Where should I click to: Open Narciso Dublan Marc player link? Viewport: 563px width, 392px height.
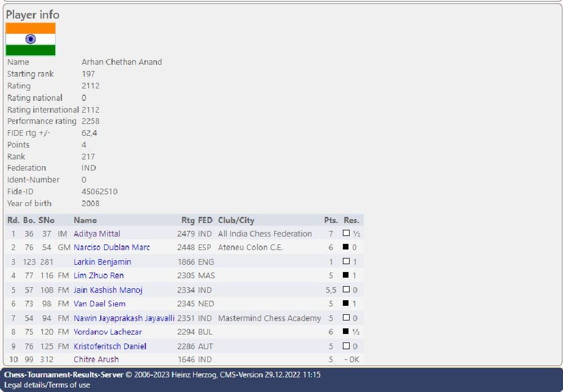111,247
